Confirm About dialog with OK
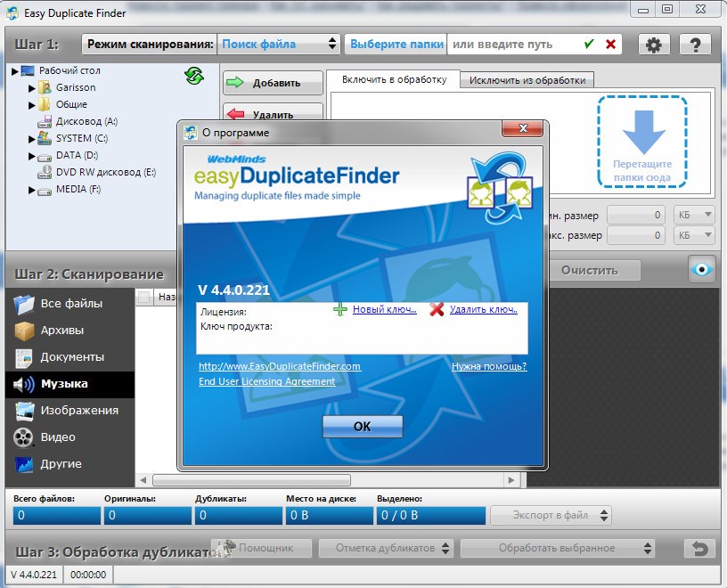 pyautogui.click(x=362, y=427)
